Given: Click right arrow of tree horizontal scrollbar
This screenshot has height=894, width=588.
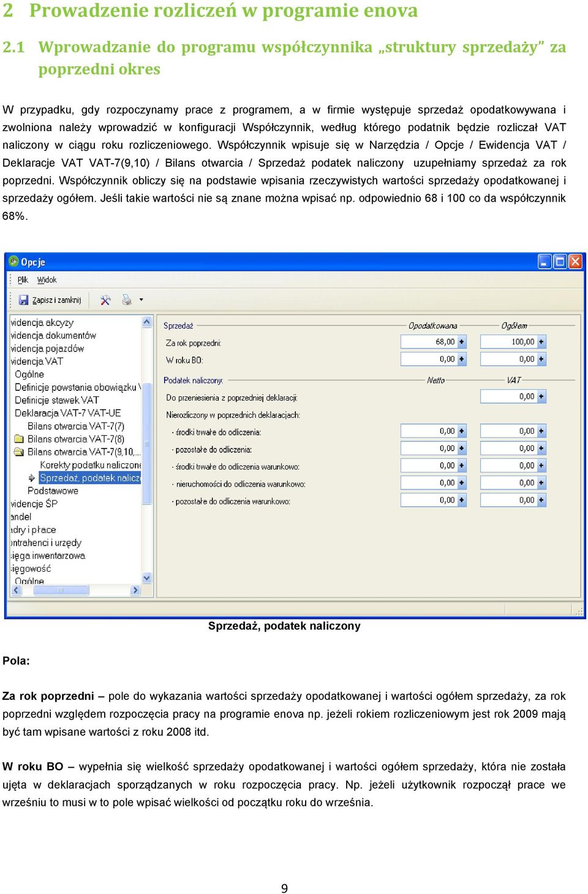Looking at the screenshot, I should pyautogui.click(x=135, y=590).
